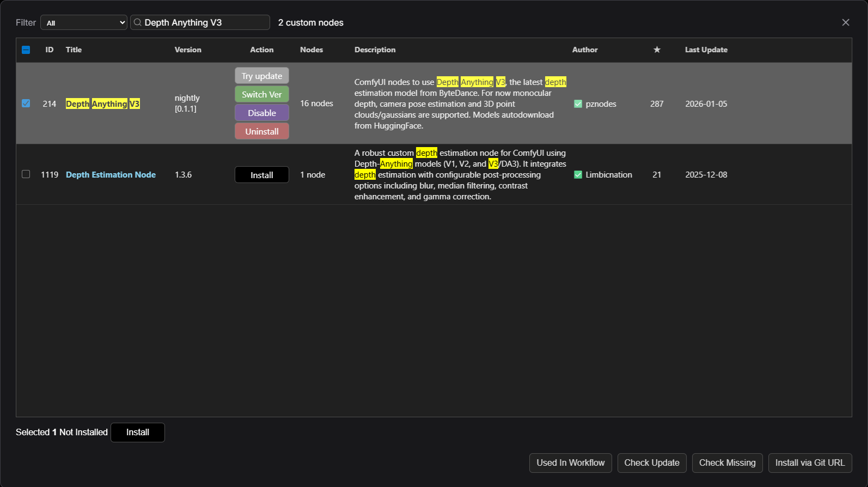Close the custom nodes manager dialog
Viewport: 868px width, 487px height.
845,22
